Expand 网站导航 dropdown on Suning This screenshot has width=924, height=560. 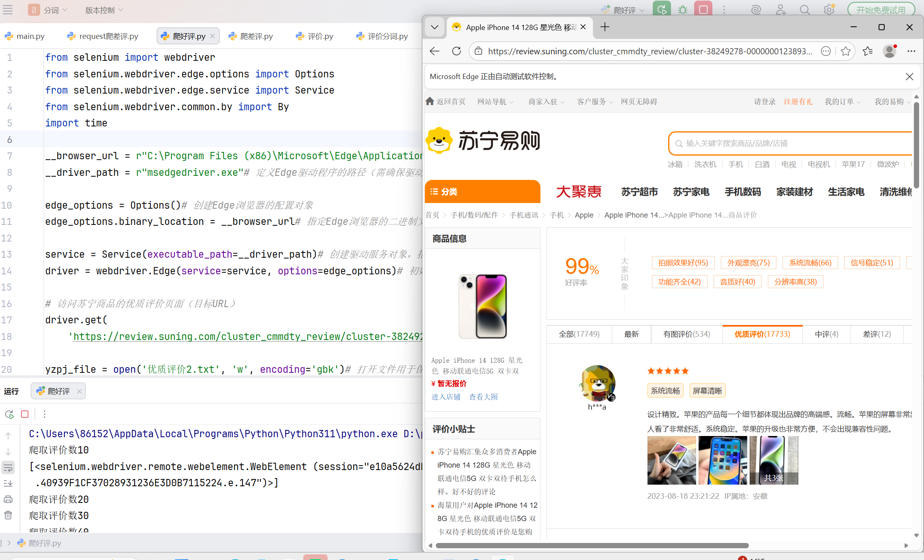tap(495, 102)
